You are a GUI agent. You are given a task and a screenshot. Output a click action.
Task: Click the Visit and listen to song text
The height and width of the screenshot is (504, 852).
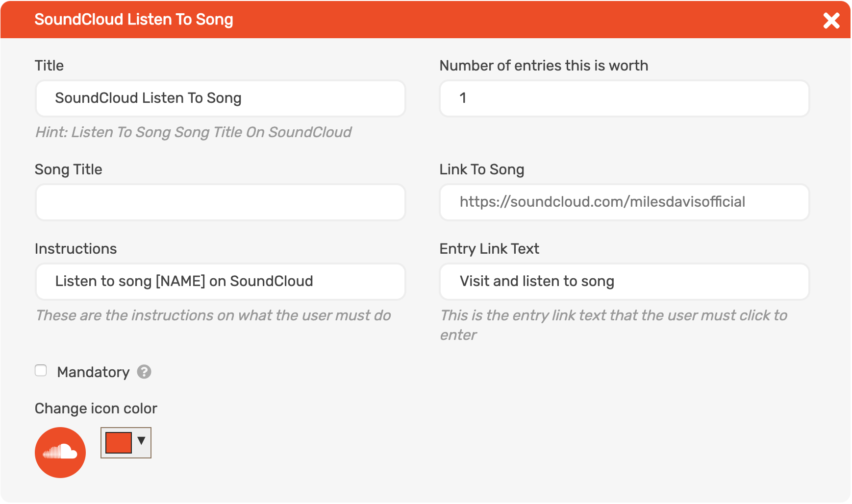pyautogui.click(x=536, y=281)
